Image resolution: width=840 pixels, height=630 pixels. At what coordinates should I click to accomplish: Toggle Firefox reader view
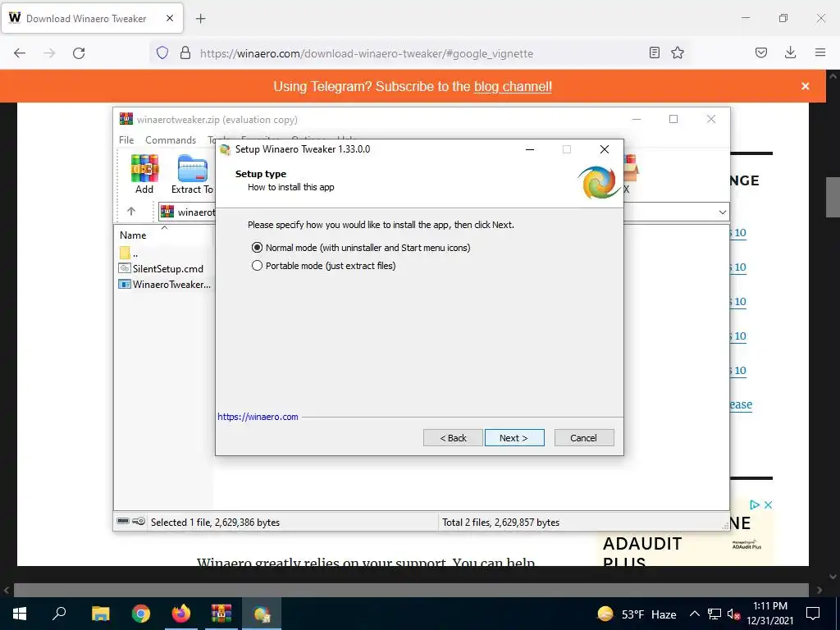[x=654, y=52]
